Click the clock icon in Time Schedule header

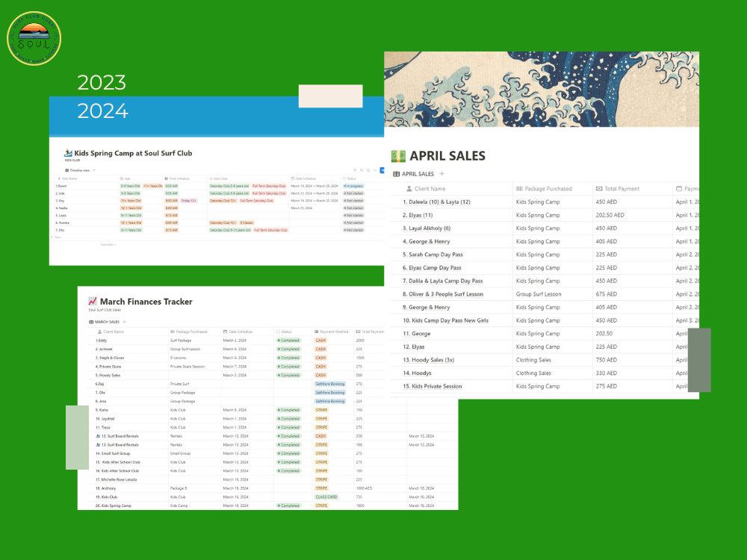167,178
